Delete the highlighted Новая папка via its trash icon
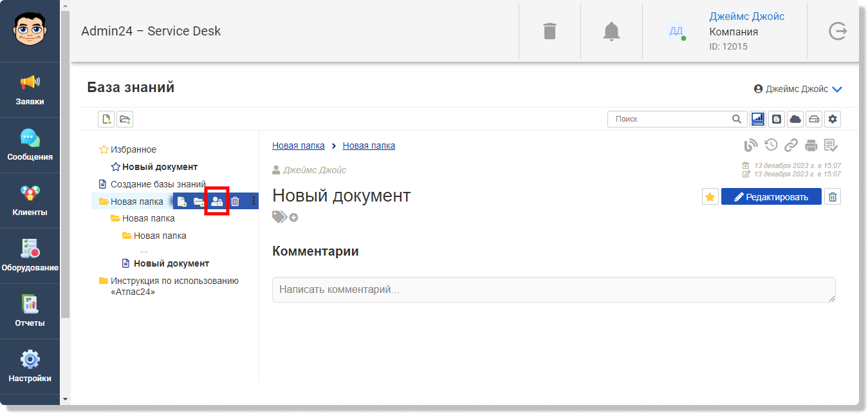 coord(235,202)
